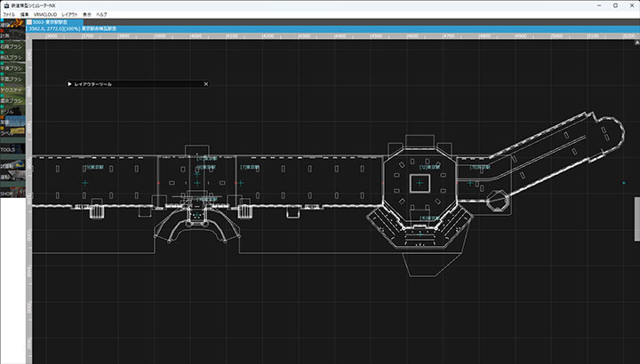Select the テクスチャ texture tool
Screen dimensions: 640x364
click(x=12, y=90)
